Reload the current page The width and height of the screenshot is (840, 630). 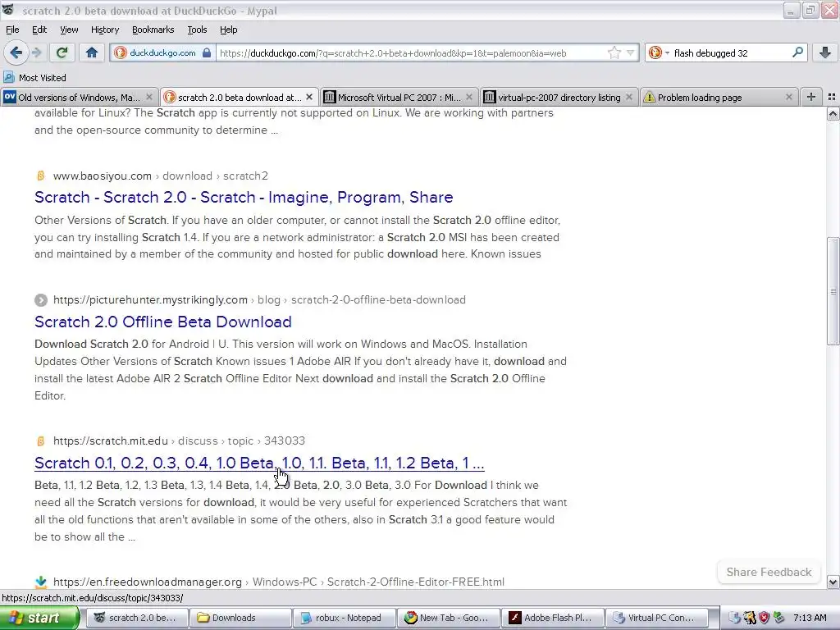[x=62, y=52]
